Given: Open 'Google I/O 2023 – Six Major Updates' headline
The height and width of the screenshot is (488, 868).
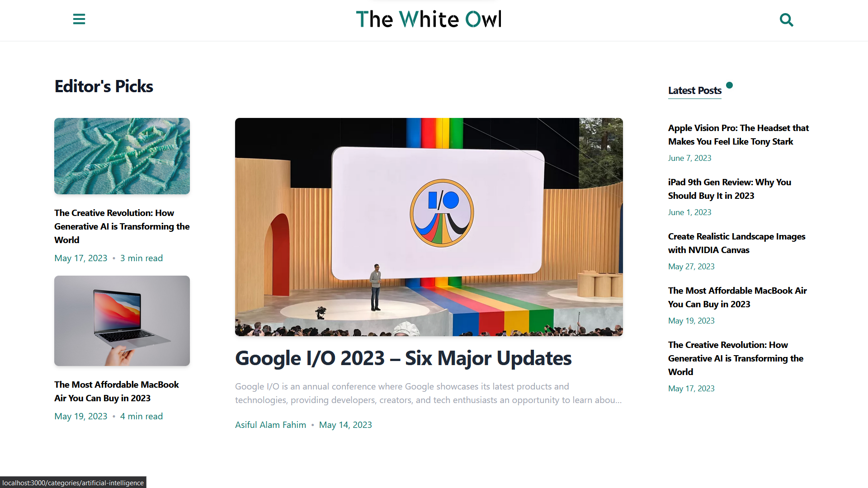Looking at the screenshot, I should pos(403,358).
